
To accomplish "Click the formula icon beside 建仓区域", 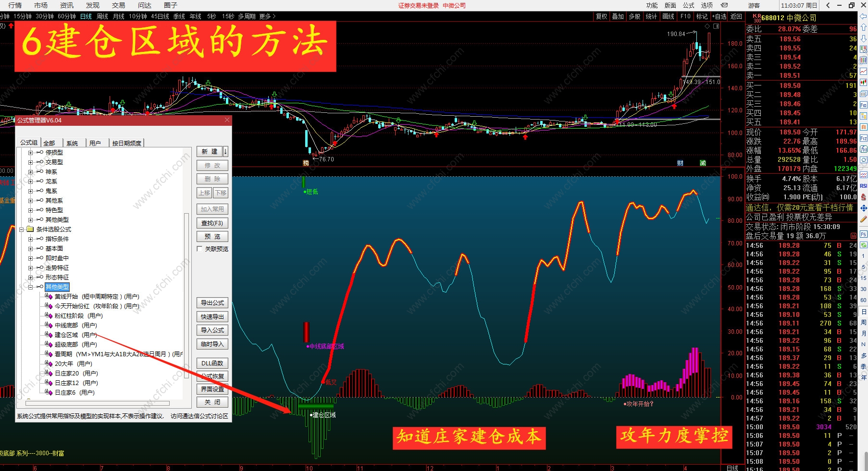I will click(x=49, y=335).
